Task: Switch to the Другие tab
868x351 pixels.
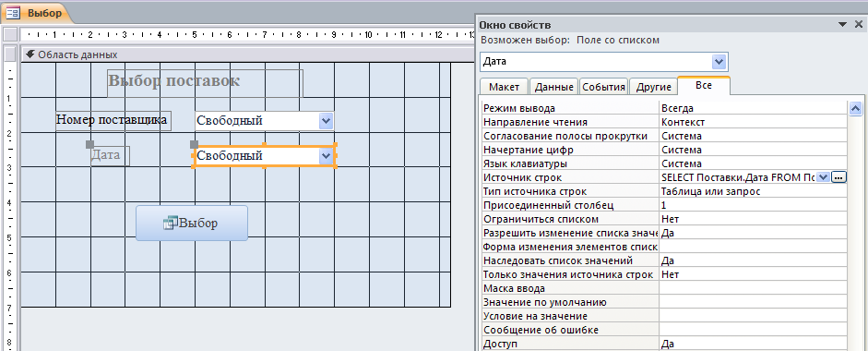Action: [x=653, y=87]
